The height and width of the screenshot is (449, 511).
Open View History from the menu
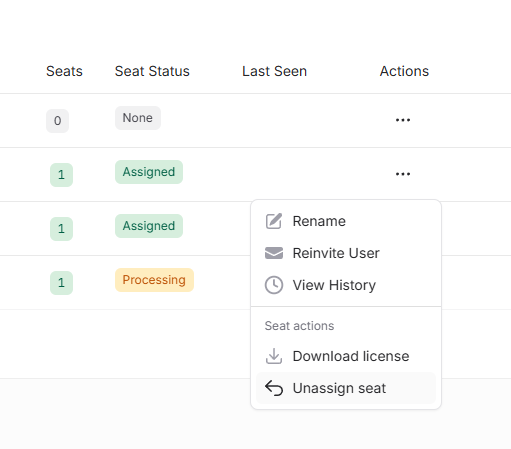pos(346,285)
